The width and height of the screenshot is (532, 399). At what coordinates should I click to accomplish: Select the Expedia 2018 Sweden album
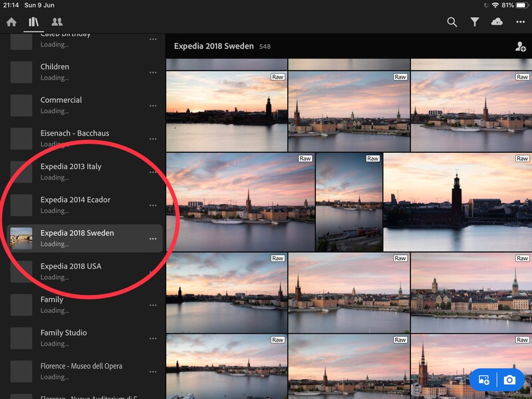pos(84,238)
